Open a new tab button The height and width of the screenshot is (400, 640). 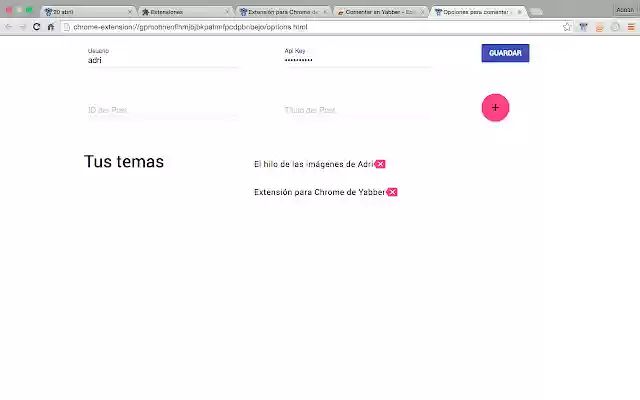click(536, 12)
